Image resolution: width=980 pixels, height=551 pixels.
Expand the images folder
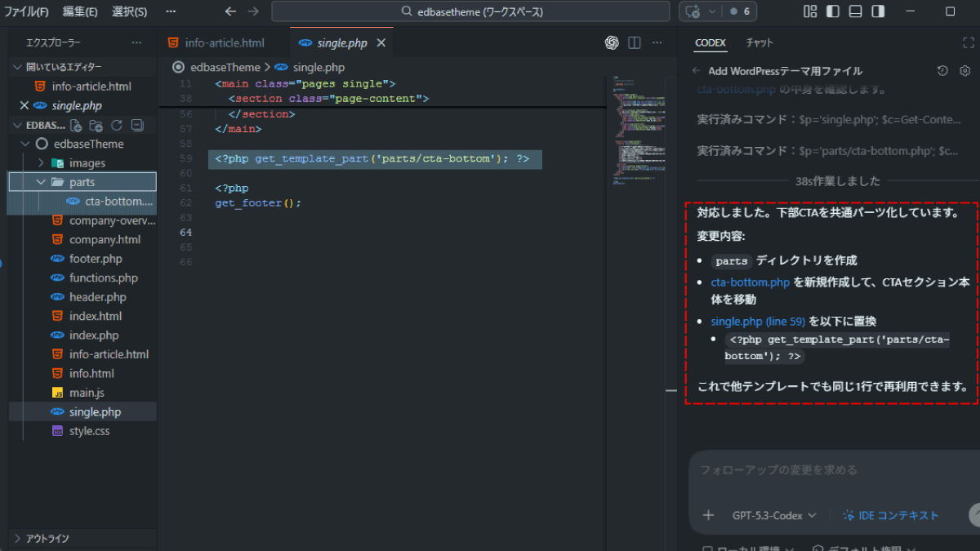(x=41, y=163)
